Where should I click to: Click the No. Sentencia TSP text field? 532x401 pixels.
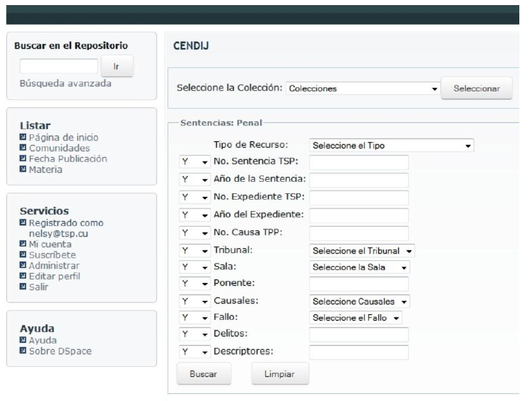point(359,163)
